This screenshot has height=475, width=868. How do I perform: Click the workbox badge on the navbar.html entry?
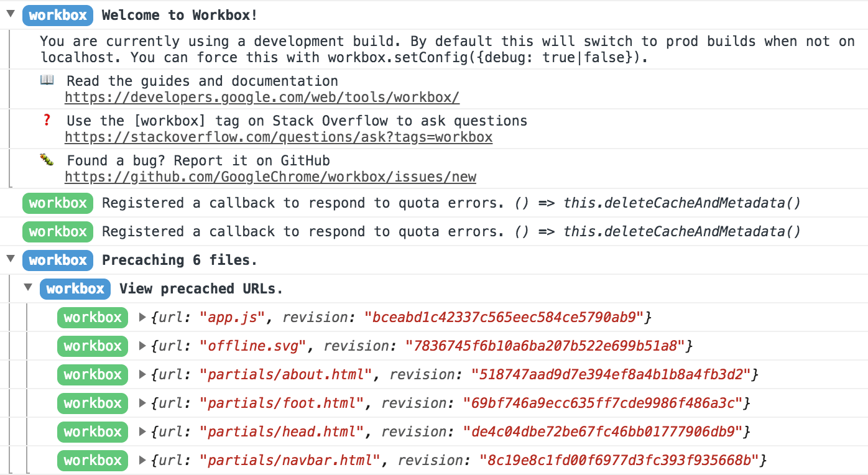(92, 460)
